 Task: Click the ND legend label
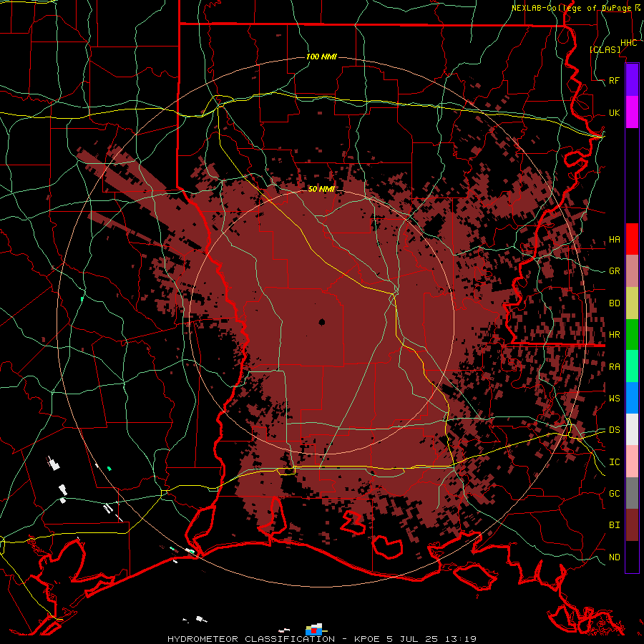click(x=614, y=557)
